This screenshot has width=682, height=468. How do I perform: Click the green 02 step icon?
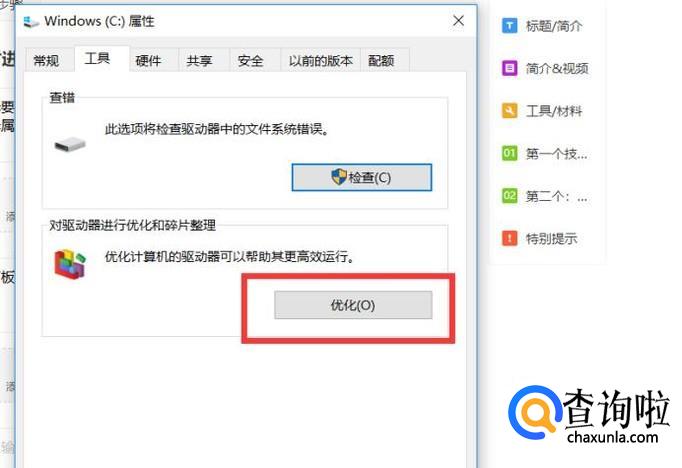click(509, 196)
